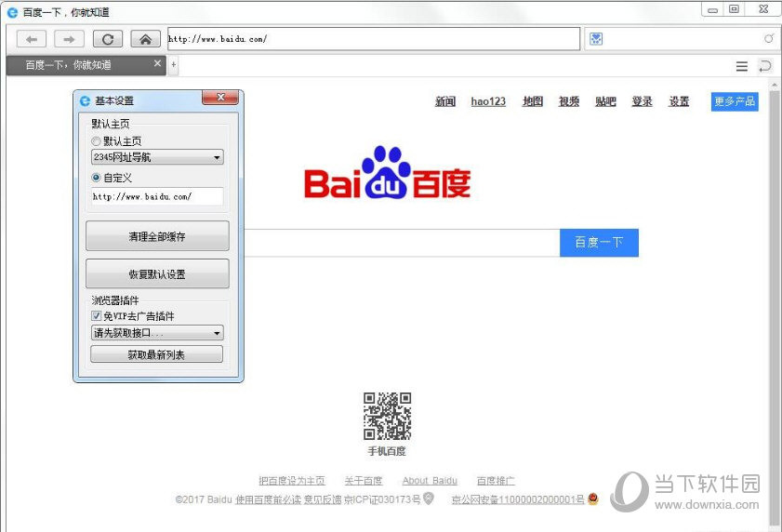Image resolution: width=782 pixels, height=532 pixels.
Task: Reload the page with the refresh button
Action: 108,39
